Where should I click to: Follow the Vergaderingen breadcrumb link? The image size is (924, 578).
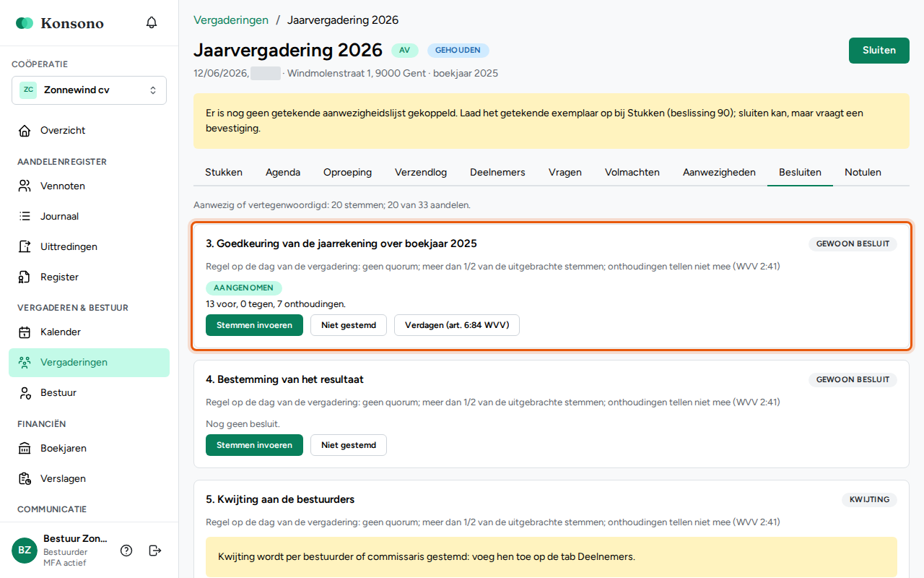231,20
